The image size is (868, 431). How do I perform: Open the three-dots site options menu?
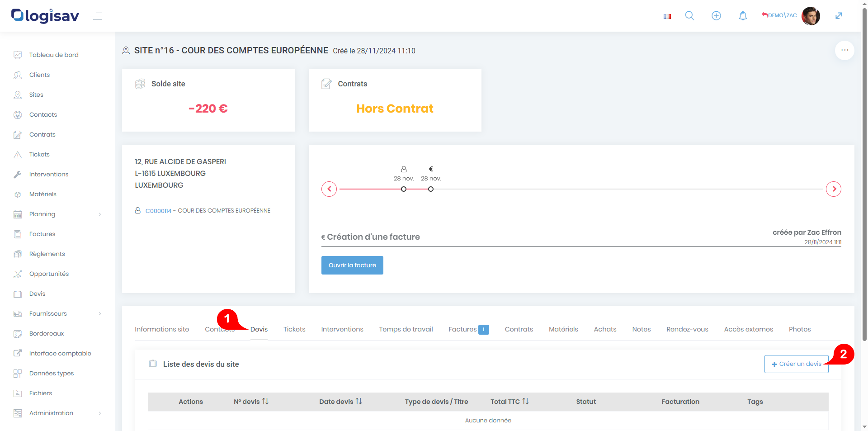(x=844, y=50)
